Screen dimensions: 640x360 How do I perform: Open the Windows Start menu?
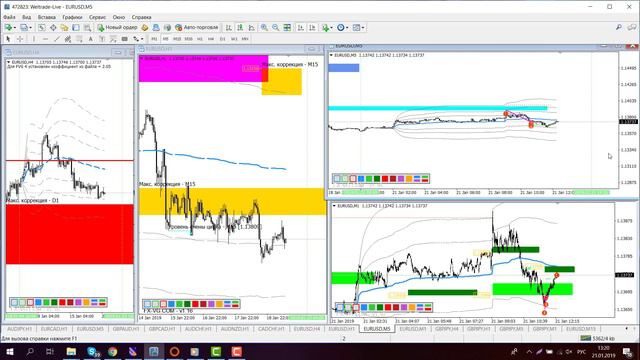tap(10, 351)
